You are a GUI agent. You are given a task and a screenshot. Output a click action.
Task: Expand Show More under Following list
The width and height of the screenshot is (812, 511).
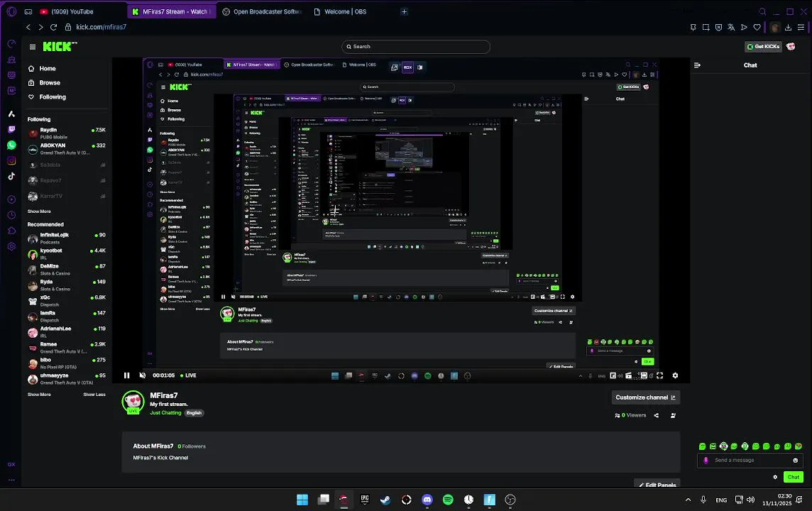[x=39, y=211]
